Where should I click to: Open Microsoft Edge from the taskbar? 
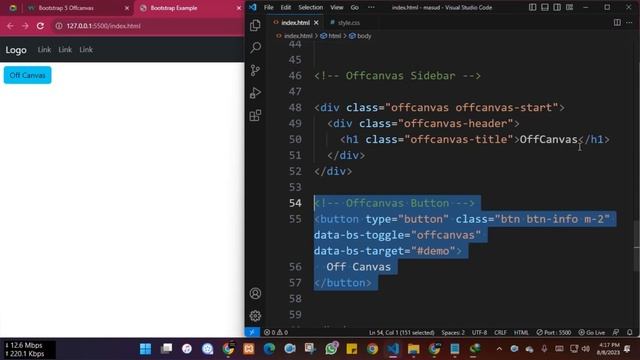coord(269,349)
